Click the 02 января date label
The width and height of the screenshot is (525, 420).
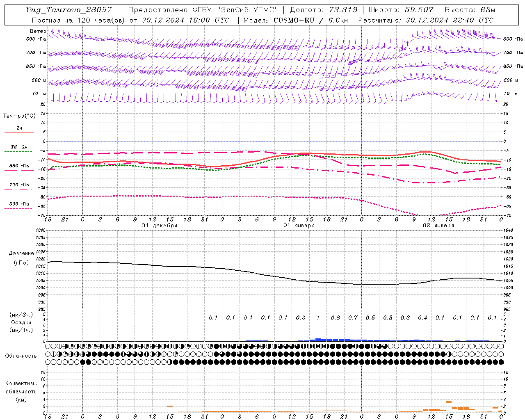coord(438,226)
